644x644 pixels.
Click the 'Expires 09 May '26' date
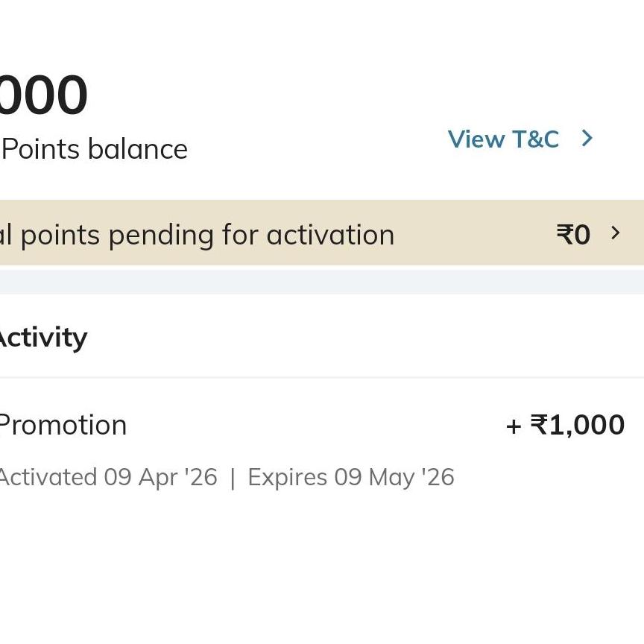point(350,477)
